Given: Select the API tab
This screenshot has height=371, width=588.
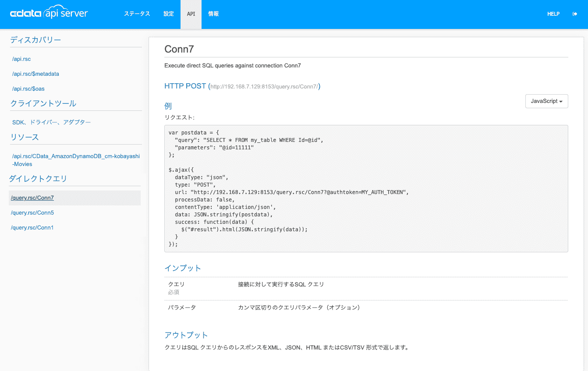Looking at the screenshot, I should (x=191, y=14).
